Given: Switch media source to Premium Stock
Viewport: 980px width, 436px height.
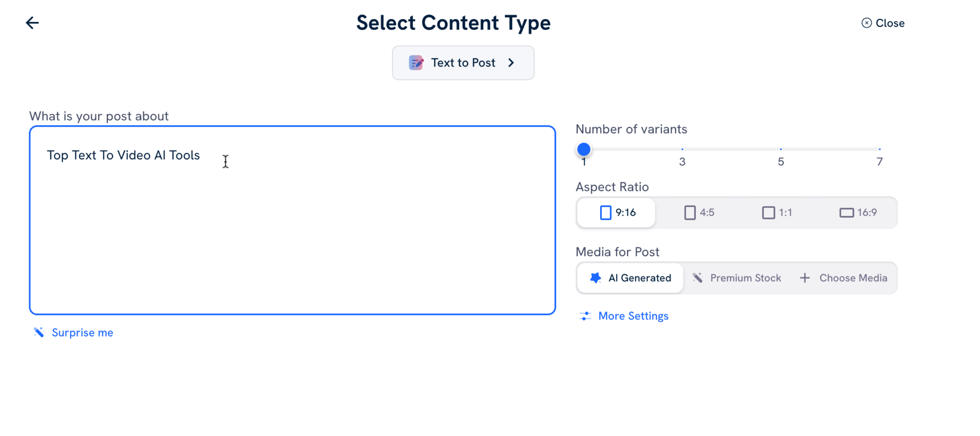Looking at the screenshot, I should (737, 277).
